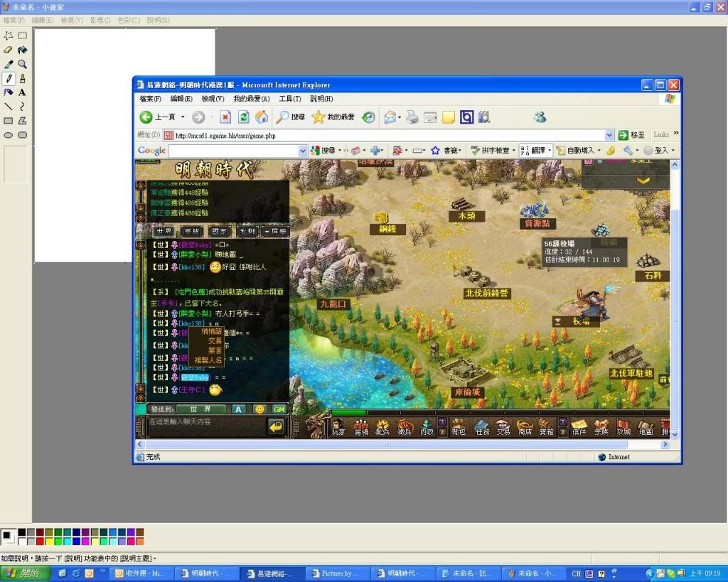Open the 我的最愛(A) menu in Internet Explorer

coord(251,99)
